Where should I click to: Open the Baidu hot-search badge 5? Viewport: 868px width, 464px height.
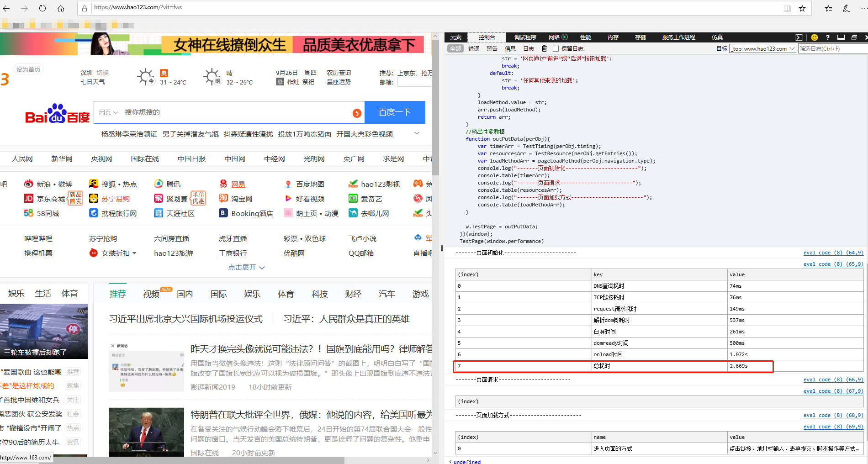[357, 113]
